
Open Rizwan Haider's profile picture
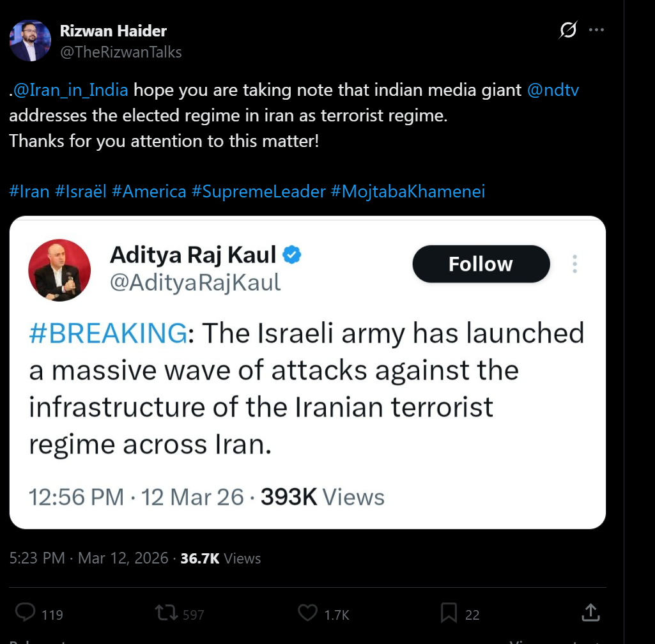tap(30, 41)
